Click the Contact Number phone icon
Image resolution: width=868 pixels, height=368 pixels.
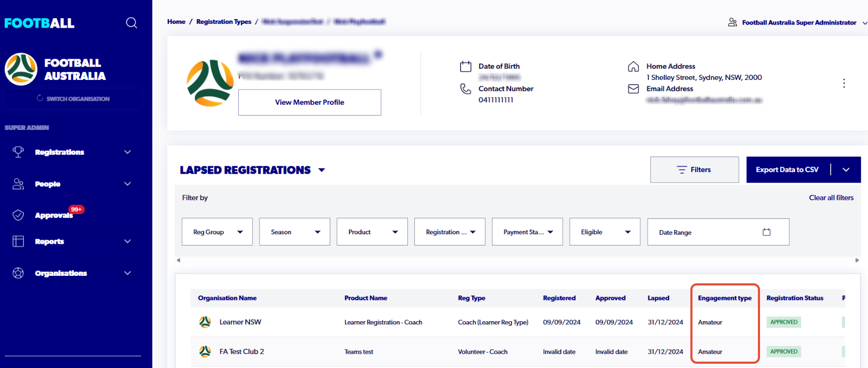[465, 89]
